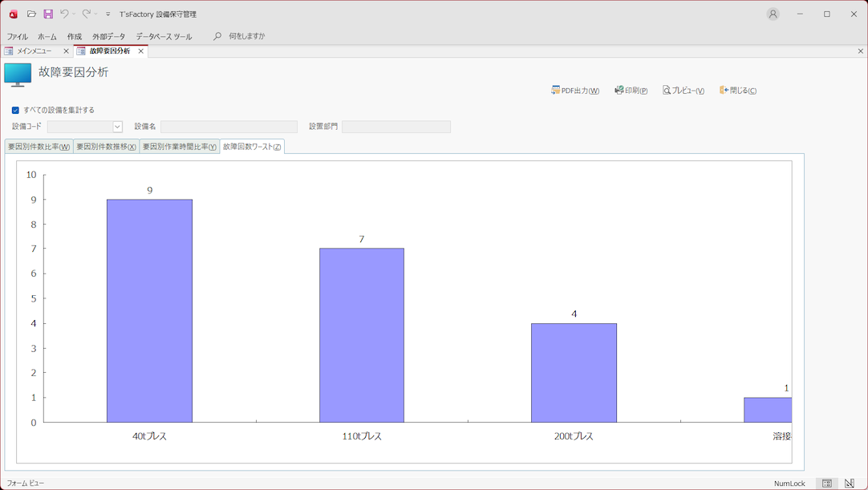Click the search magnifier icon
The image size is (868, 490).
pyautogui.click(x=217, y=36)
